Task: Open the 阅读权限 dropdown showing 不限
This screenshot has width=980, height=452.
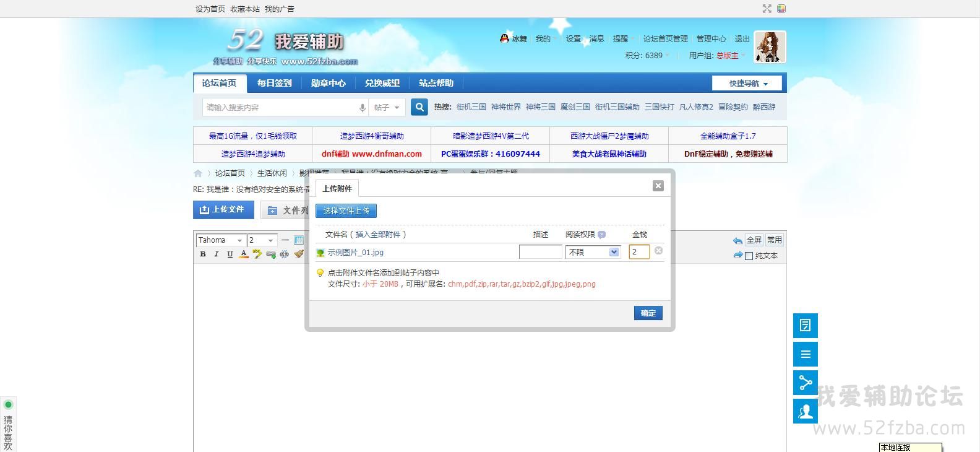Action: [593, 252]
